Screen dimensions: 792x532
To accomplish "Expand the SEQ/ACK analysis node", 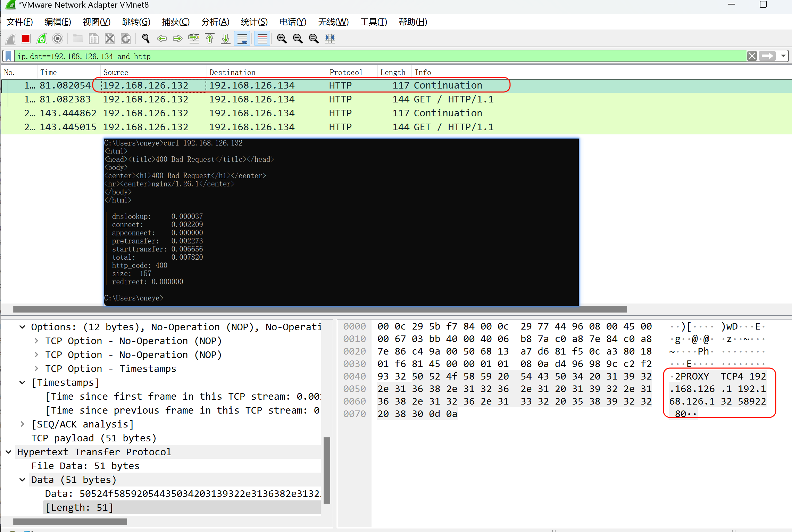I will click(x=23, y=424).
